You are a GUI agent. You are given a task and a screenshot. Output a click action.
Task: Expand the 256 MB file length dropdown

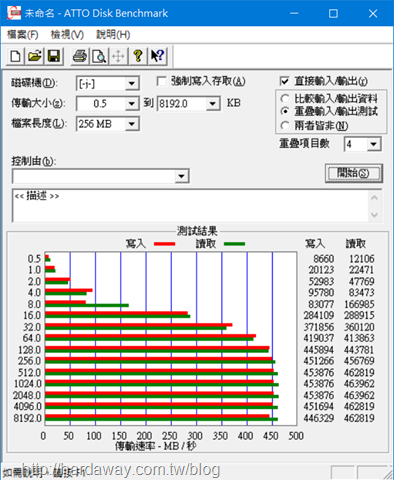tap(132, 124)
